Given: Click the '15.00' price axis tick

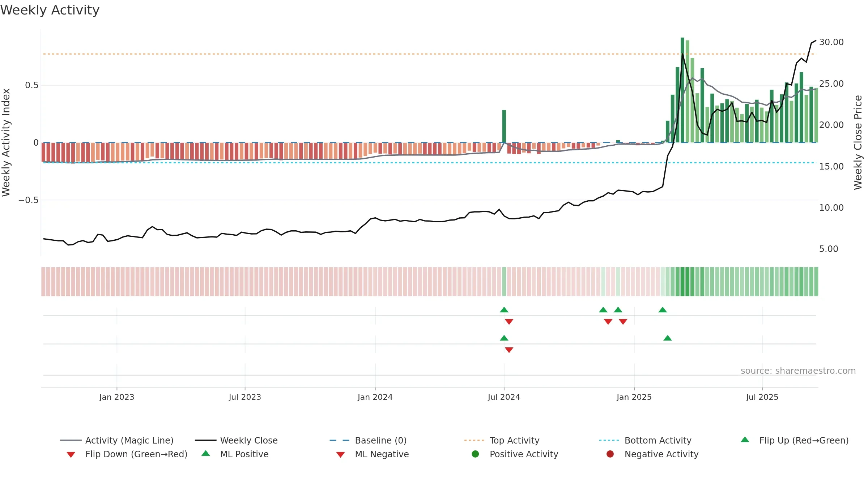Looking at the screenshot, I should click(x=831, y=166).
